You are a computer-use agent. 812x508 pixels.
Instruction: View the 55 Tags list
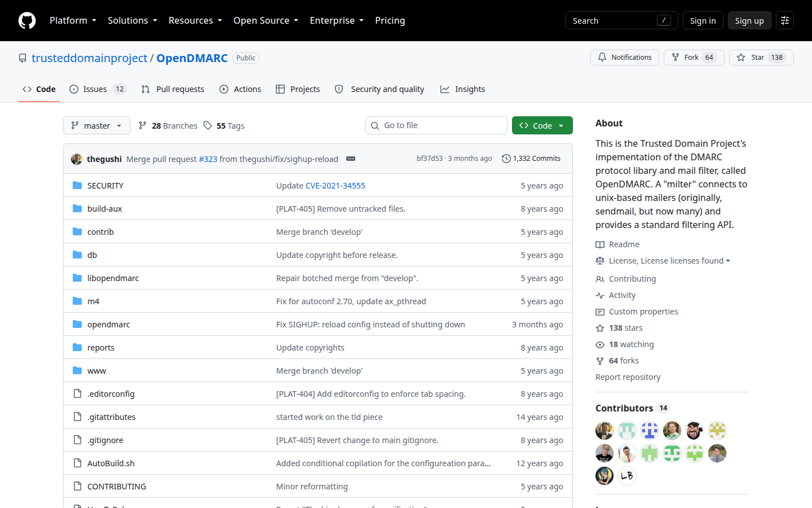pos(224,126)
